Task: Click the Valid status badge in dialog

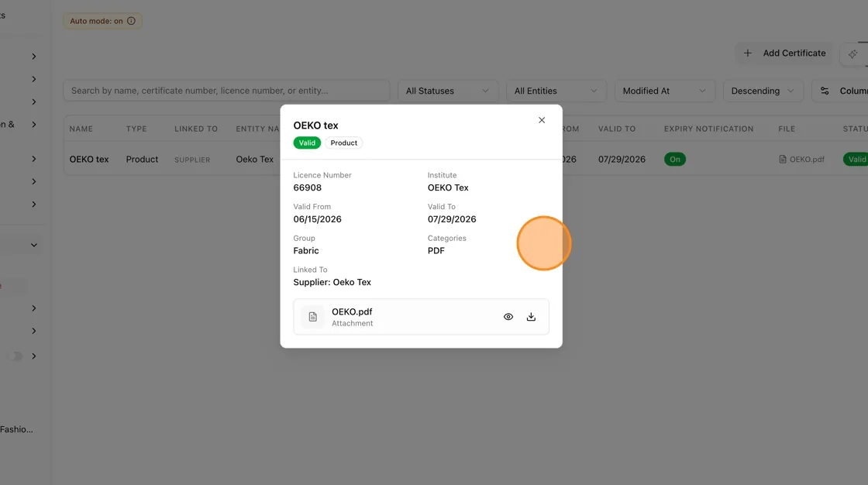Action: click(x=307, y=143)
